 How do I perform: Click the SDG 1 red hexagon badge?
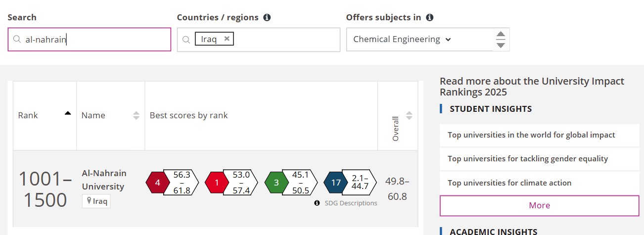[x=217, y=183]
